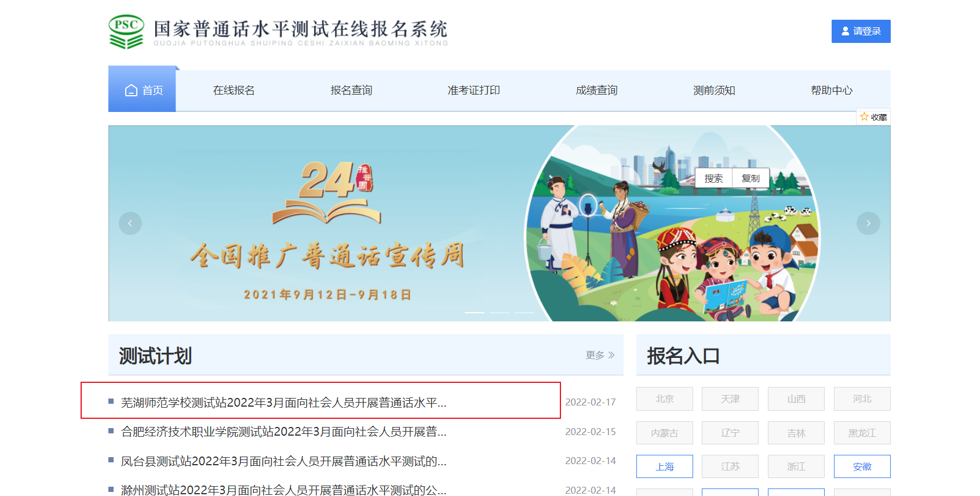Click the promotional banner image
This screenshot has height=496, width=980.
pos(499,223)
